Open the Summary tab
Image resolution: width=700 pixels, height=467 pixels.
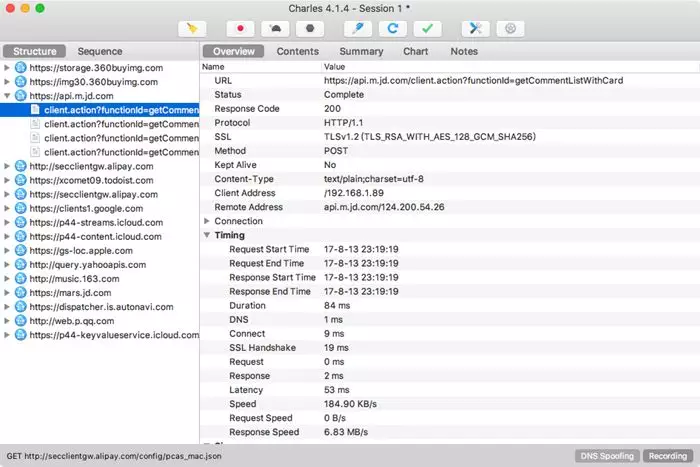[x=361, y=51]
